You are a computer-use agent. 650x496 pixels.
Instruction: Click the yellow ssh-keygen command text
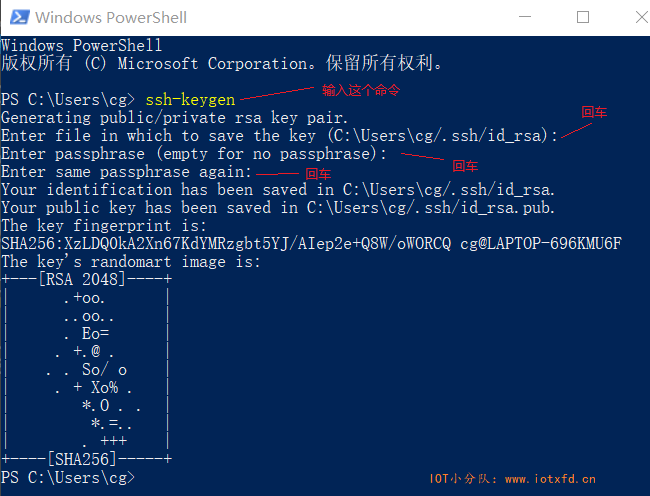tap(190, 100)
